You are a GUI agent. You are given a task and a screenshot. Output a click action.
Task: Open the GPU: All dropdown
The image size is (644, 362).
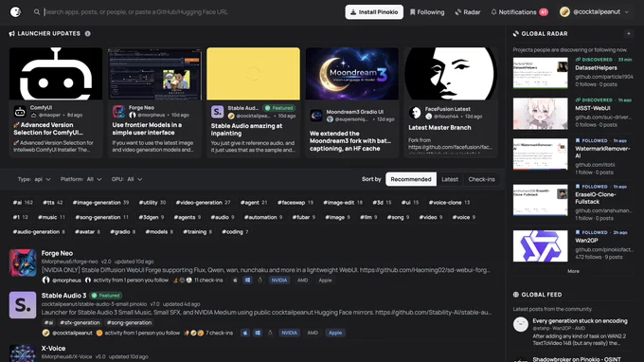127,179
